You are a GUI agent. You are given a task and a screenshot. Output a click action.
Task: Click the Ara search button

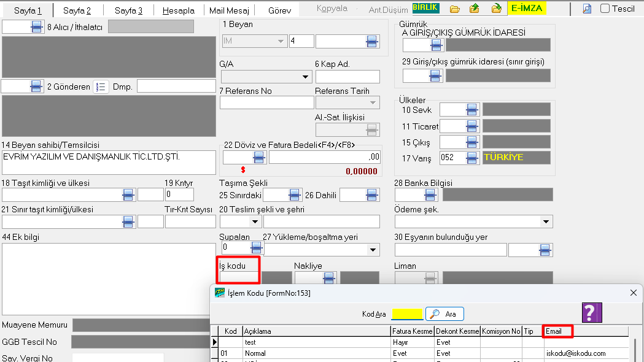[x=444, y=314]
